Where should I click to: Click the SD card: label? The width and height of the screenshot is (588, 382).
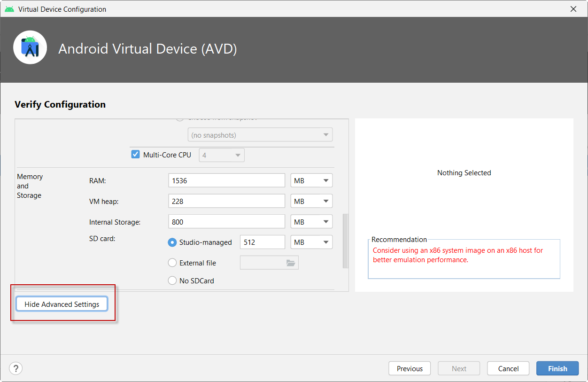pyautogui.click(x=102, y=239)
